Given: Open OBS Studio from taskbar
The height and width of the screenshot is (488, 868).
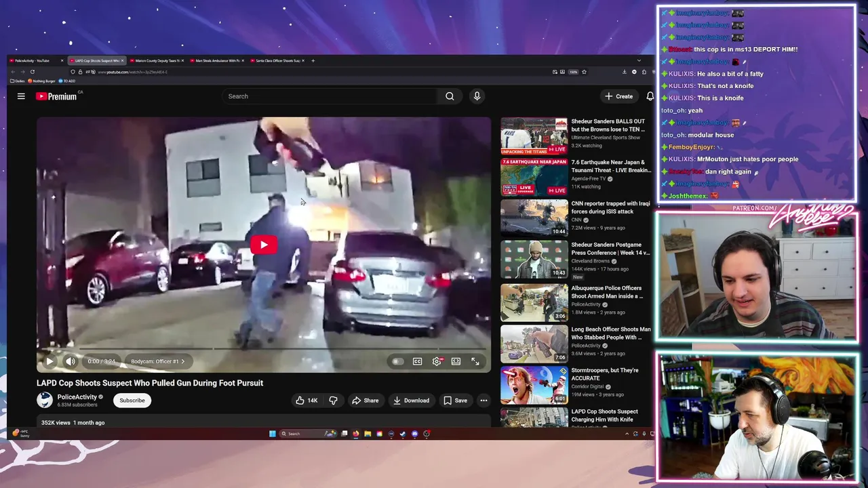Looking at the screenshot, I should pos(426,434).
